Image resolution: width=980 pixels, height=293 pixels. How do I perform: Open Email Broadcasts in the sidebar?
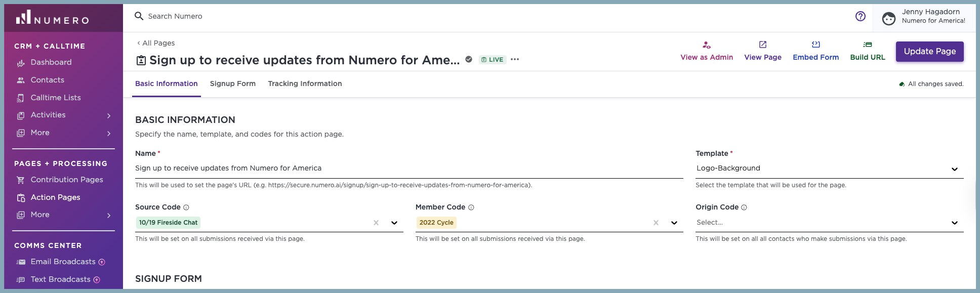pos(63,262)
